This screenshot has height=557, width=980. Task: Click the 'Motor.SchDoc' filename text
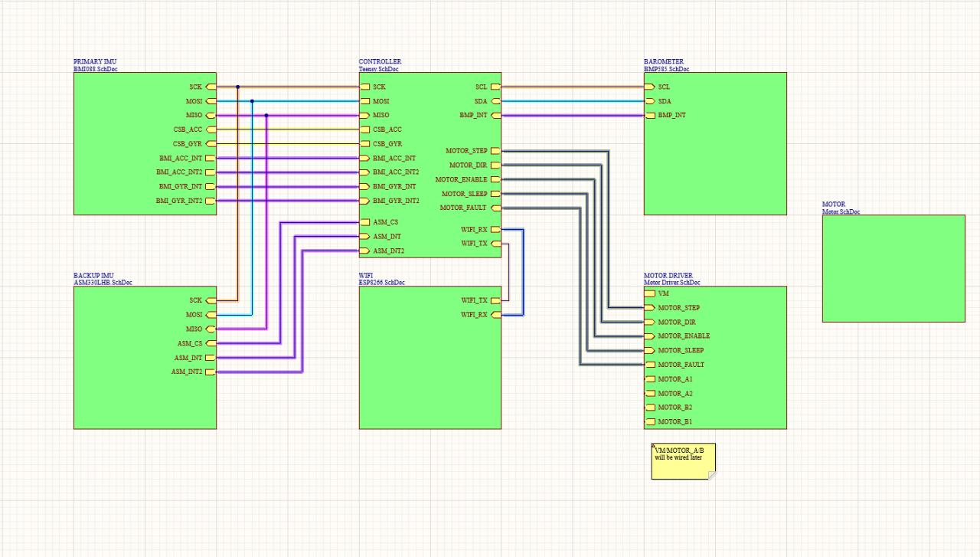[x=841, y=211]
